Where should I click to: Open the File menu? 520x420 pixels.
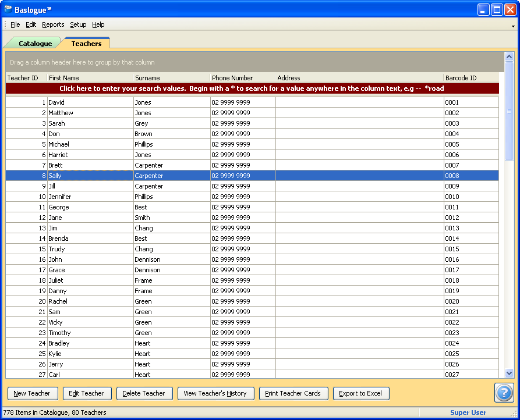[15, 24]
